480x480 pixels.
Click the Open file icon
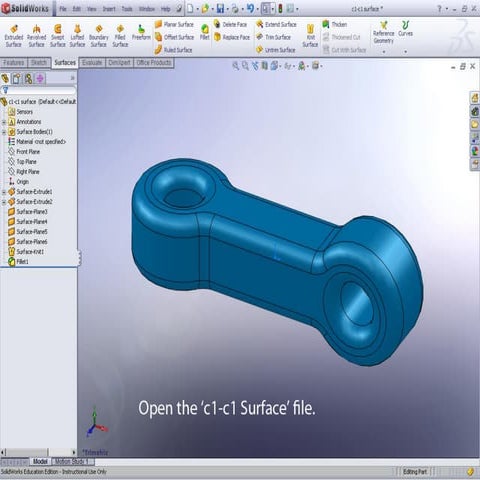click(x=205, y=9)
